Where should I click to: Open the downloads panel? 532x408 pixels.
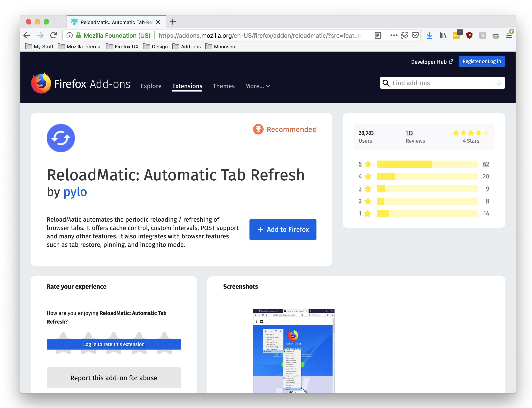[430, 36]
